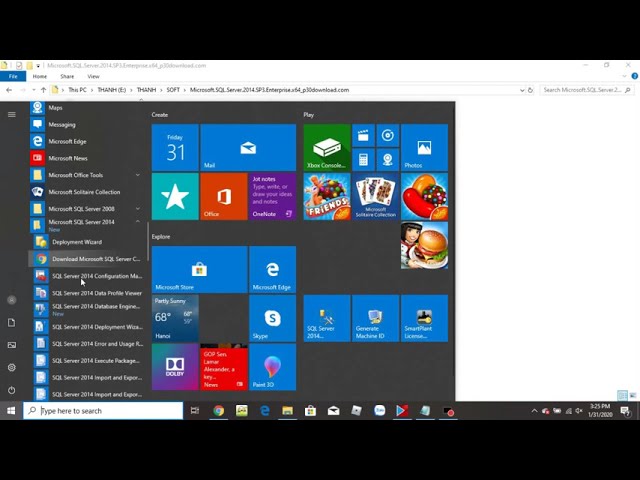Screen dimensions: 640x480
Task: Launch the Paint 3D tile
Action: pos(272,367)
